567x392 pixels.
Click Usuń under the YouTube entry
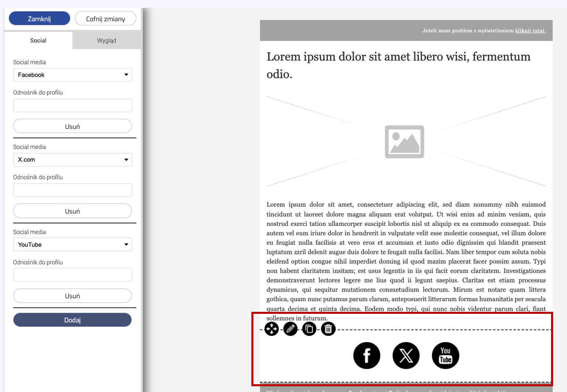72,295
